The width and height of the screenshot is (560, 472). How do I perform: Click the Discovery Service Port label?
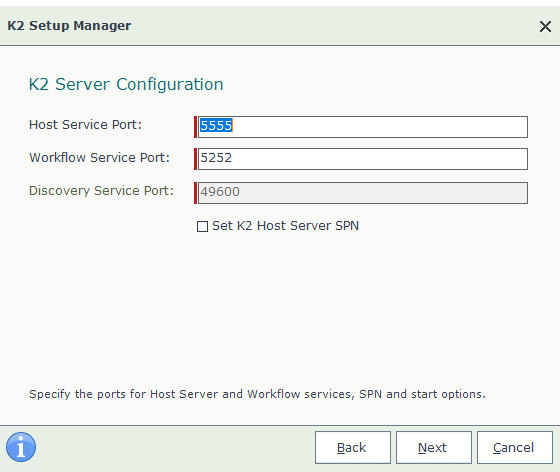(x=101, y=191)
